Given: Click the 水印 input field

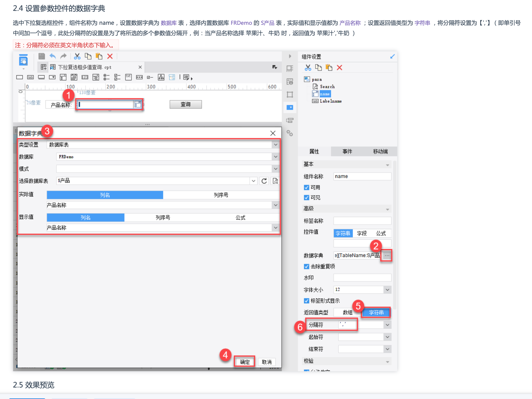Looking at the screenshot, I should (x=362, y=277).
